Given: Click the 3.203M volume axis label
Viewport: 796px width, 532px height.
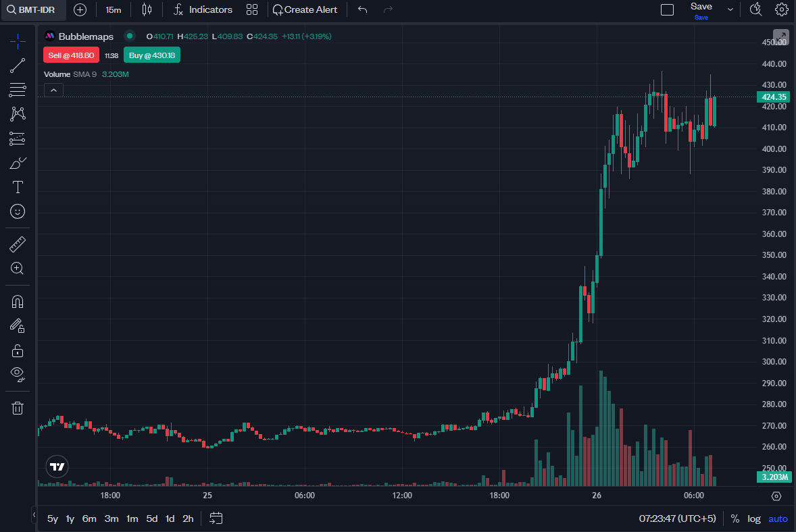Looking at the screenshot, I should click(774, 477).
